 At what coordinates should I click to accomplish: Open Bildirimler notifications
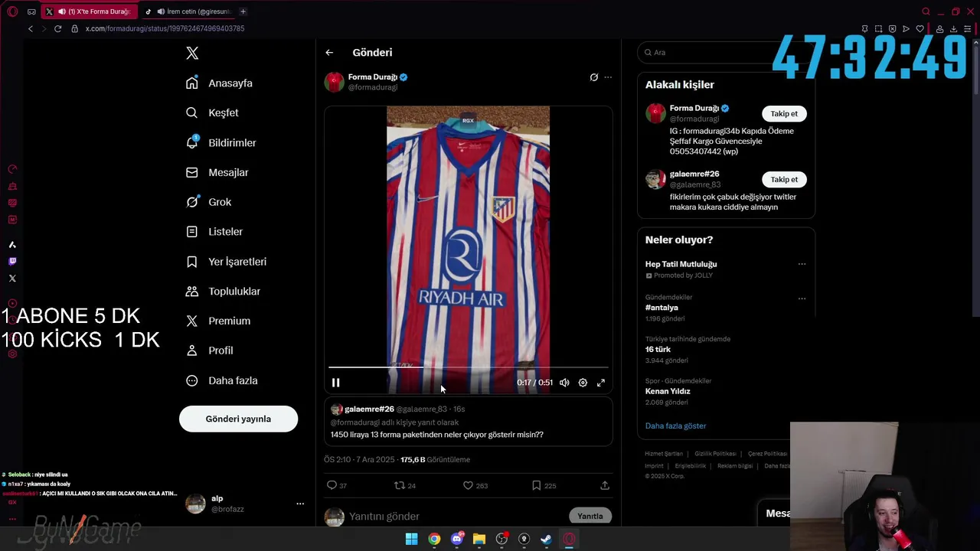click(x=222, y=142)
